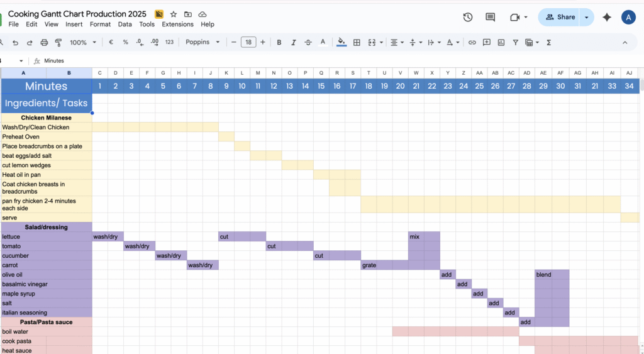
Task: Open version history clock icon
Action: [x=468, y=17]
